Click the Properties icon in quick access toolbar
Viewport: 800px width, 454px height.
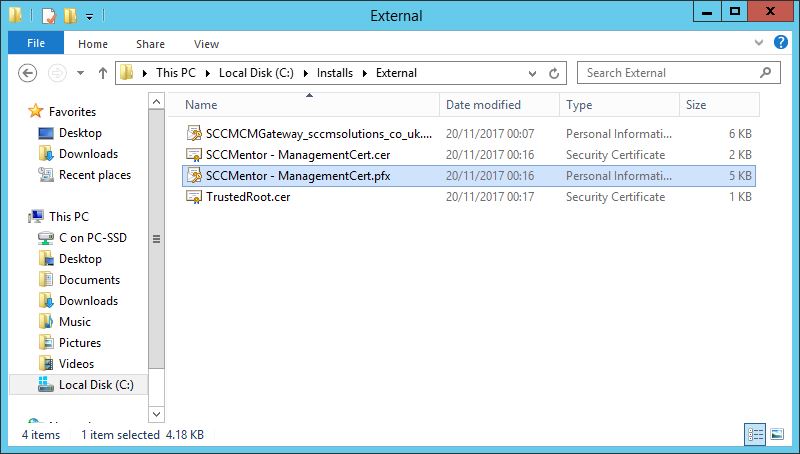(x=49, y=16)
